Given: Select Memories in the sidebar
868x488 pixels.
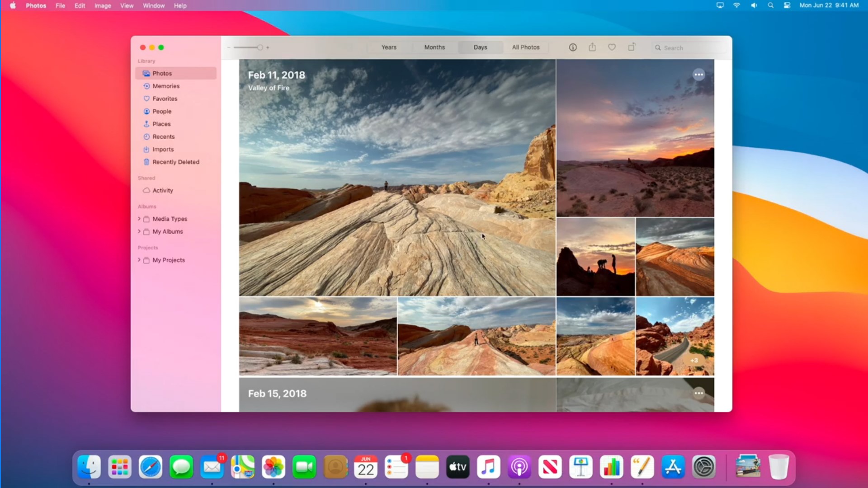Looking at the screenshot, I should [x=166, y=85].
